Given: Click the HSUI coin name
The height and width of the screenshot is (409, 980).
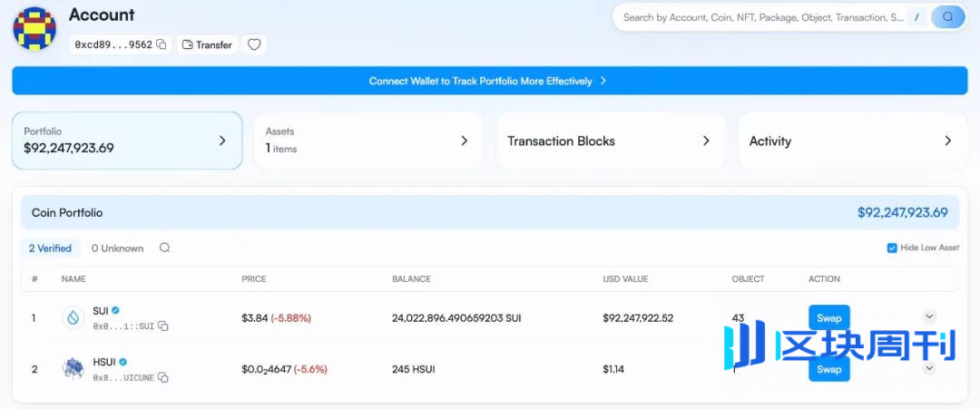Looking at the screenshot, I should point(104,362).
